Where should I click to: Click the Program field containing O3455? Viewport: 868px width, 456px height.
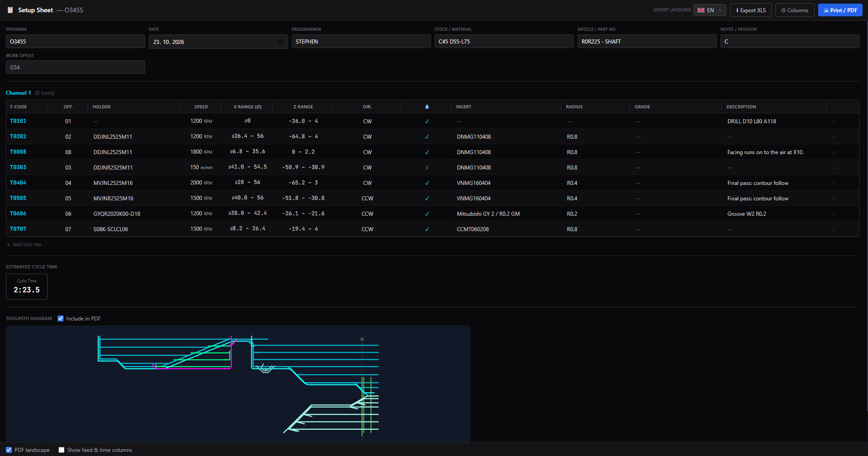(x=75, y=41)
